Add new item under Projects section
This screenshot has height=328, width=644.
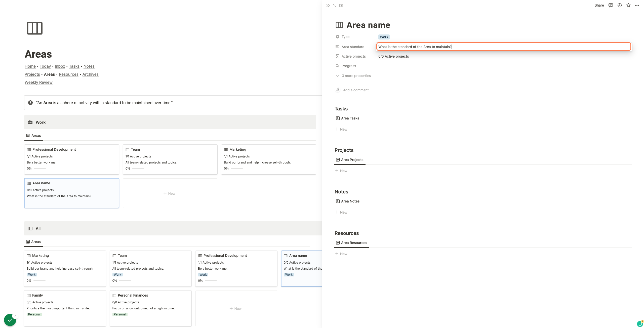point(341,171)
